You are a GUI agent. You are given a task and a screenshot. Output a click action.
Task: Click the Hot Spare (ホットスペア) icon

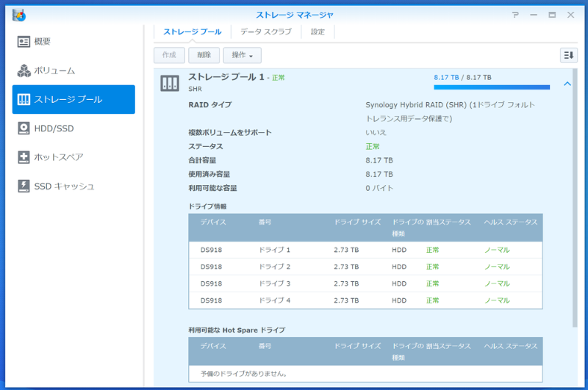[x=24, y=157]
